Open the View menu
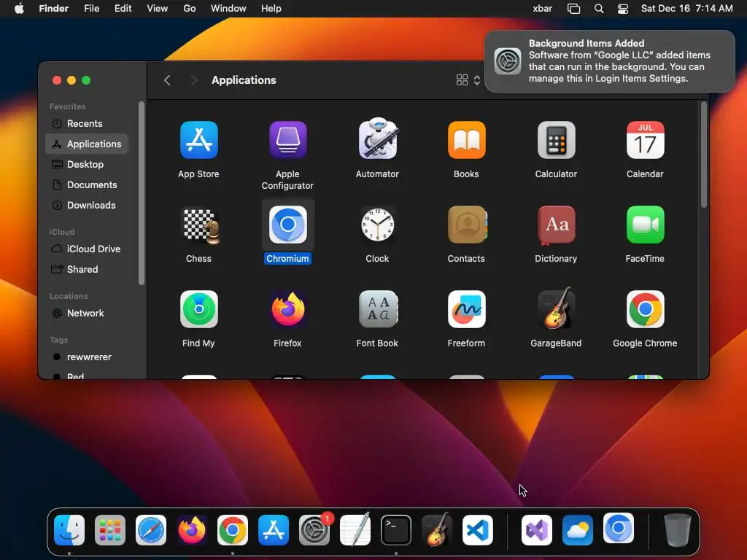Viewport: 747px width, 560px height. click(158, 9)
